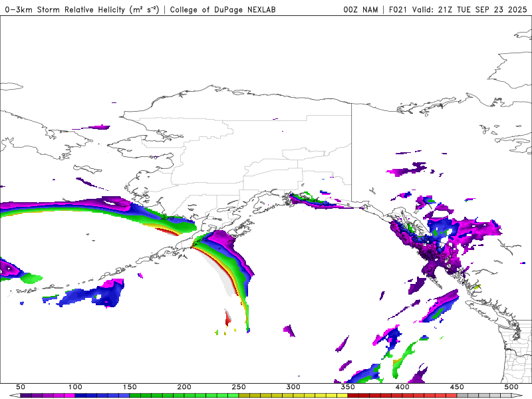
Task: Click the 'Valid: 21Z TUE SEP 23 2025' text
Action: click(469, 9)
